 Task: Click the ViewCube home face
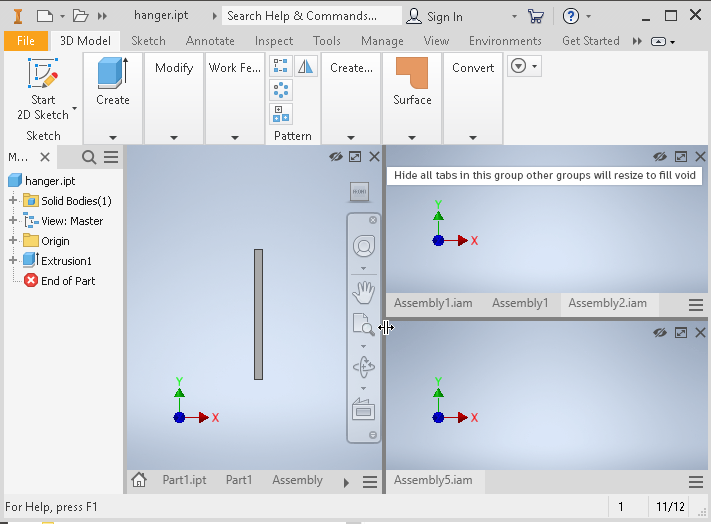point(360,192)
